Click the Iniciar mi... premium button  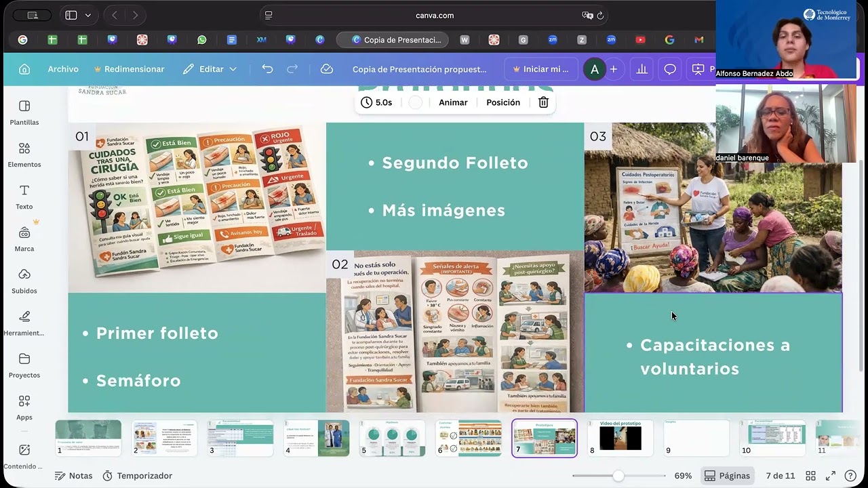point(540,69)
